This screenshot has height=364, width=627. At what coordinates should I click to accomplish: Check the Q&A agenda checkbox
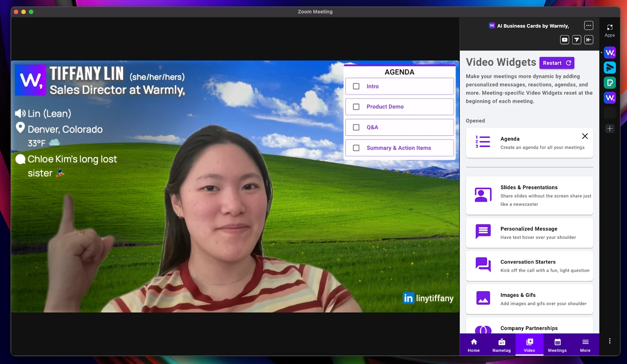click(356, 127)
